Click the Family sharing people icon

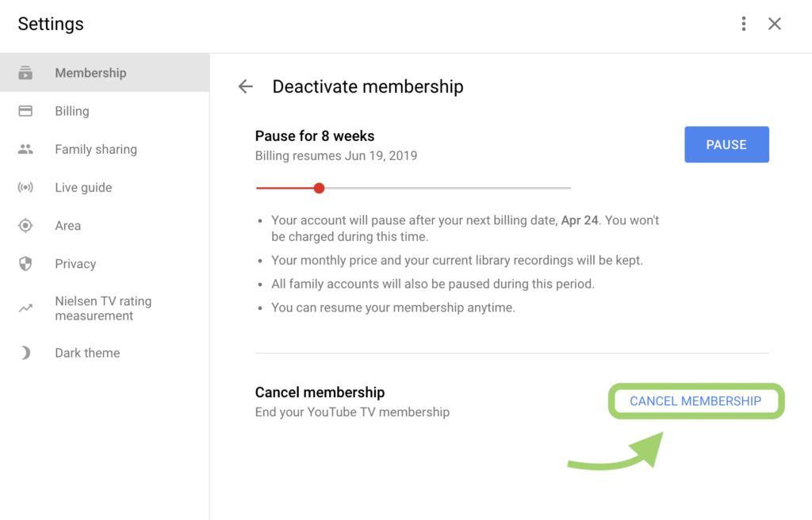tap(25, 149)
